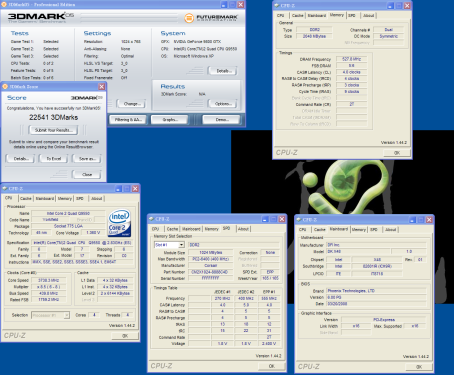The image size is (454, 375).
Task: Switch to Cache tab in CPU-Z CPU window
Action: pyautogui.click(x=26, y=198)
